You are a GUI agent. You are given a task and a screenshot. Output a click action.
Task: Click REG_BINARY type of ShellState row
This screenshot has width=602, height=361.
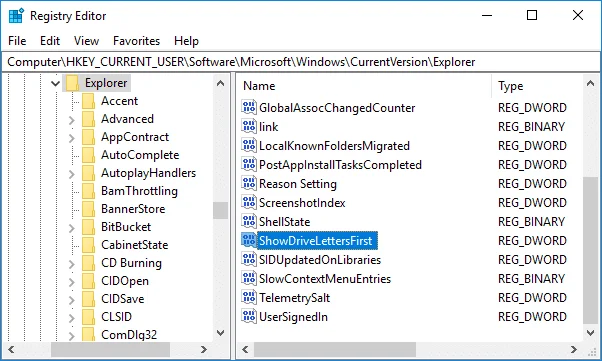[531, 222]
